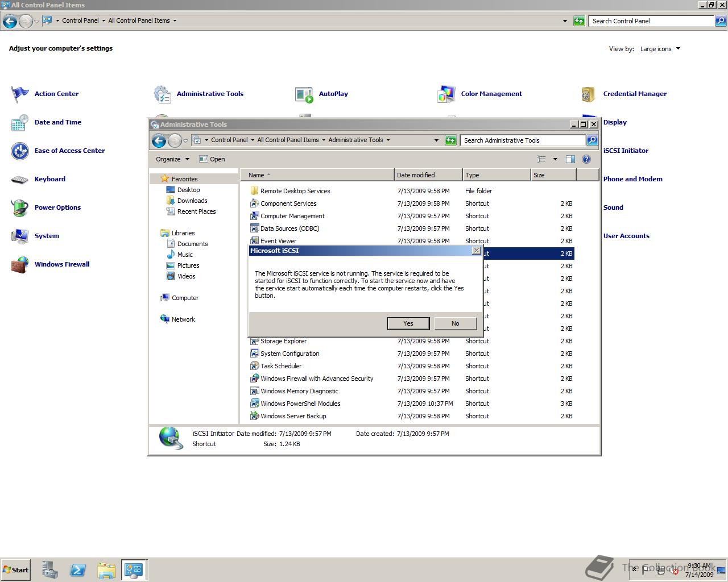Click the Open toolbar button

(x=212, y=159)
